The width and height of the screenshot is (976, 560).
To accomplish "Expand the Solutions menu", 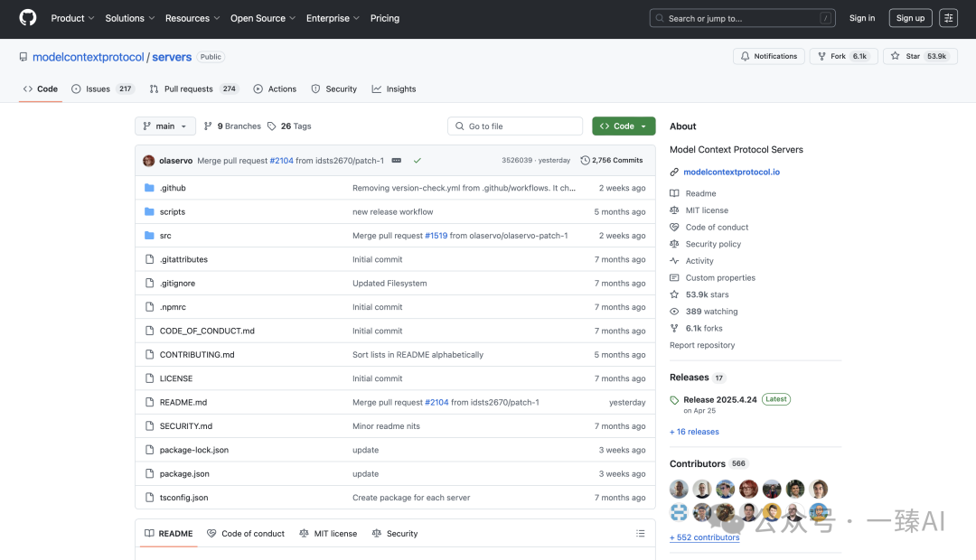I will click(129, 18).
